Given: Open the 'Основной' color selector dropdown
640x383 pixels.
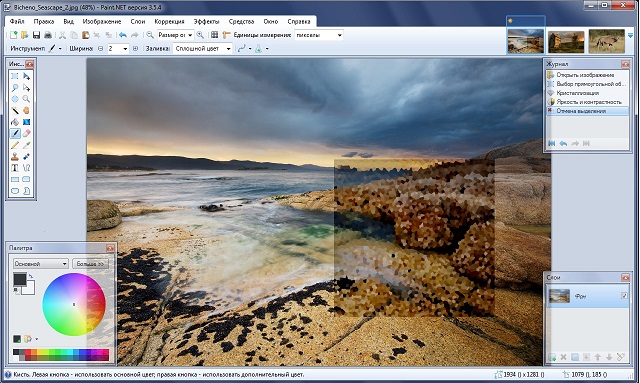Looking at the screenshot, I should coord(40,264).
